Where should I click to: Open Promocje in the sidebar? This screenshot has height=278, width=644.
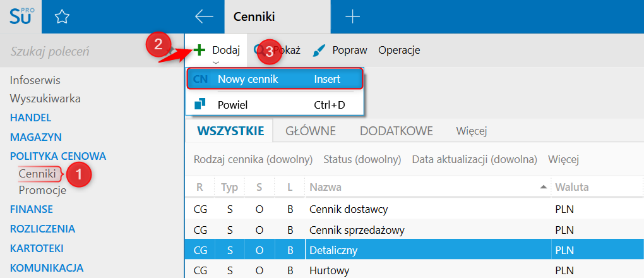tap(42, 190)
